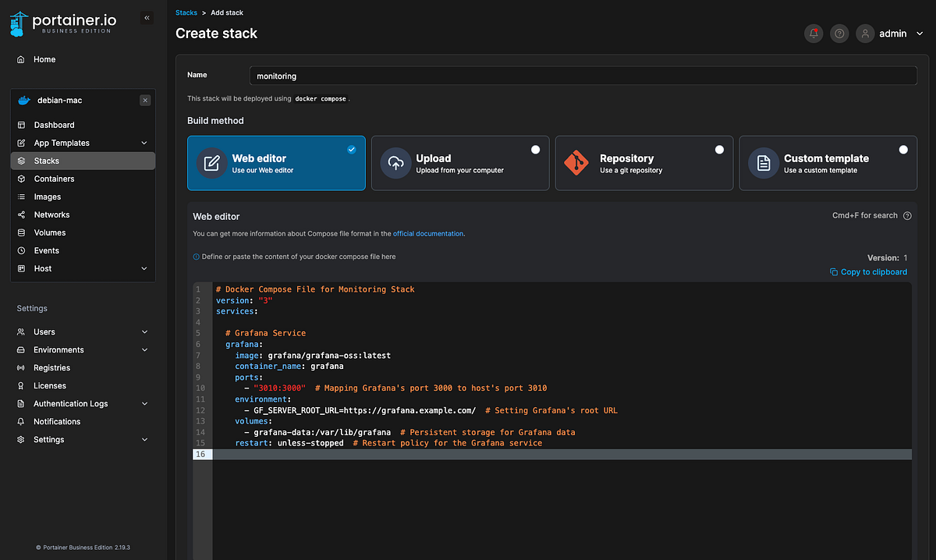Open the notifications bell icon
This screenshot has width=936, height=560.
(813, 34)
